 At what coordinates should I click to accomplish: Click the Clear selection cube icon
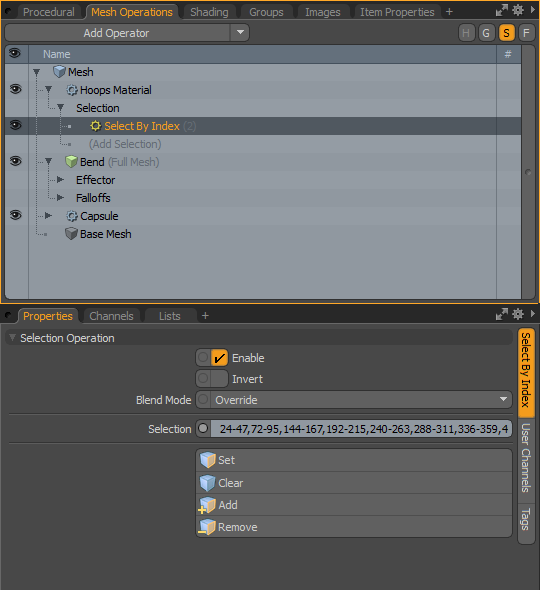[x=207, y=483]
